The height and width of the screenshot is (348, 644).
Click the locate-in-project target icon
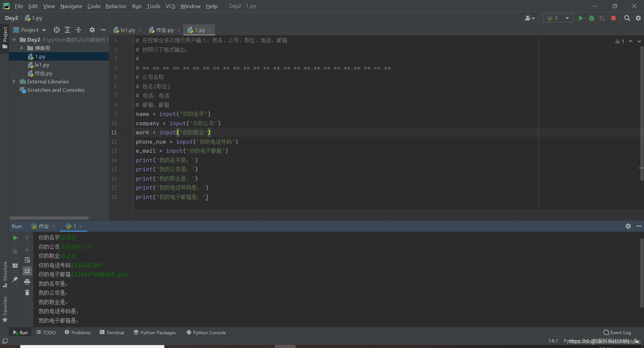[57, 30]
